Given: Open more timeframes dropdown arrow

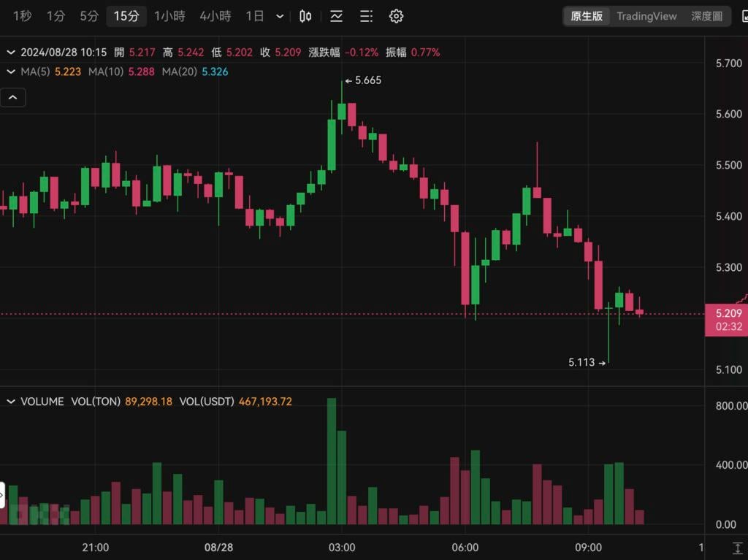Looking at the screenshot, I should click(280, 17).
